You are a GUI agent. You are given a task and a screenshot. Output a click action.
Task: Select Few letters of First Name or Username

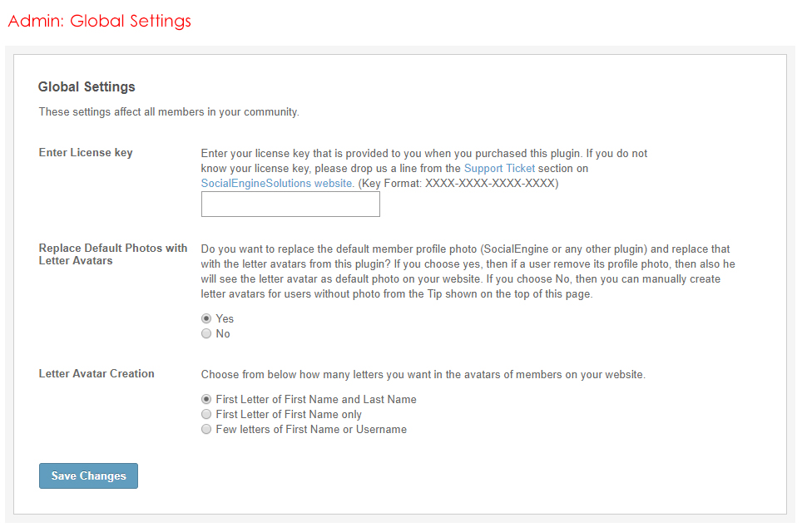206,429
